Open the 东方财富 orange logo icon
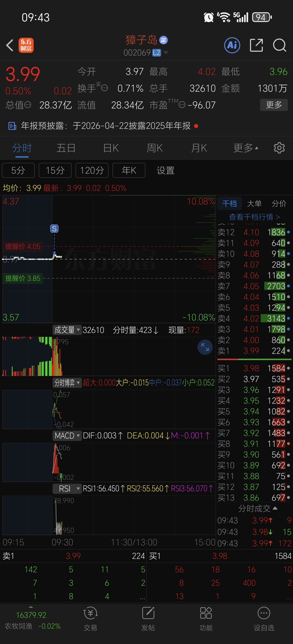Image resolution: width=293 pixels, height=644 pixels. point(26,45)
